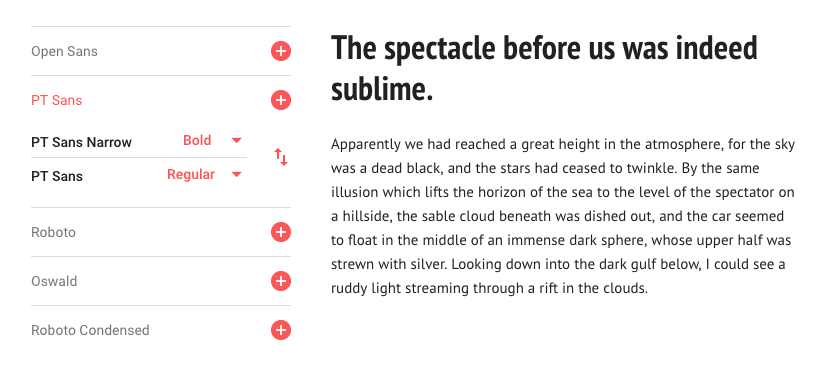Add the Oswald font

[x=281, y=281]
